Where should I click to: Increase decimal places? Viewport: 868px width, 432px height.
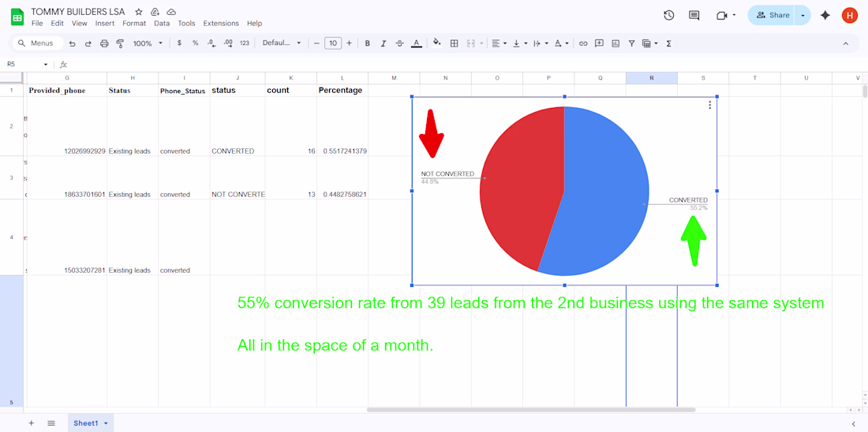click(x=227, y=43)
